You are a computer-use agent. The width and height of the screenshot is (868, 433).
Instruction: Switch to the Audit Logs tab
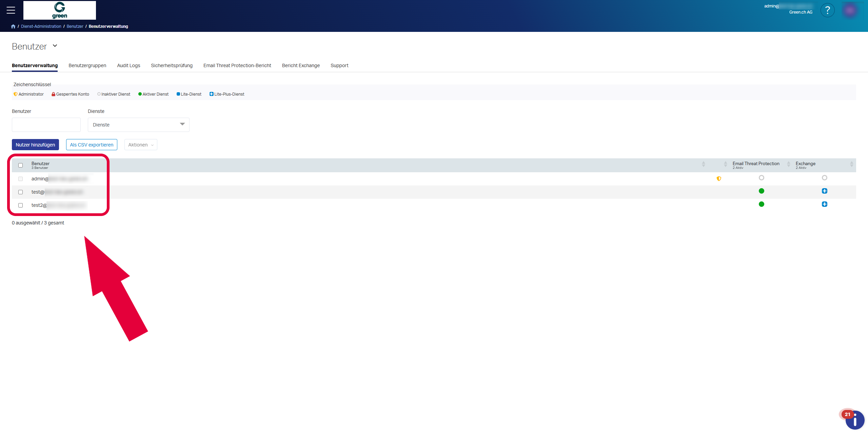coord(129,65)
